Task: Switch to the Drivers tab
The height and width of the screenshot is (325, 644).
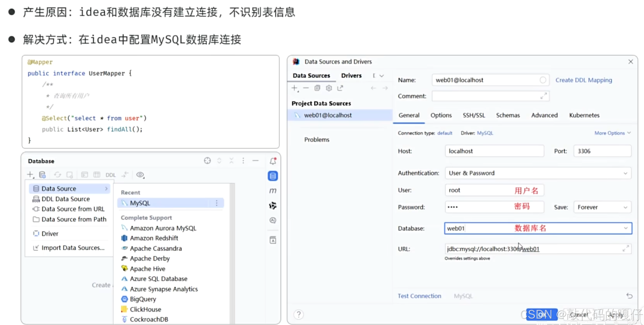Action: [x=351, y=75]
